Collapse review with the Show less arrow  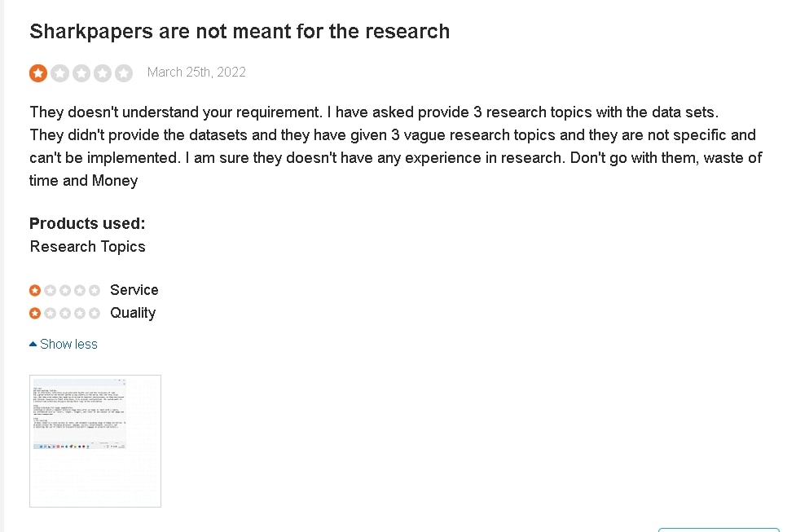(x=33, y=344)
